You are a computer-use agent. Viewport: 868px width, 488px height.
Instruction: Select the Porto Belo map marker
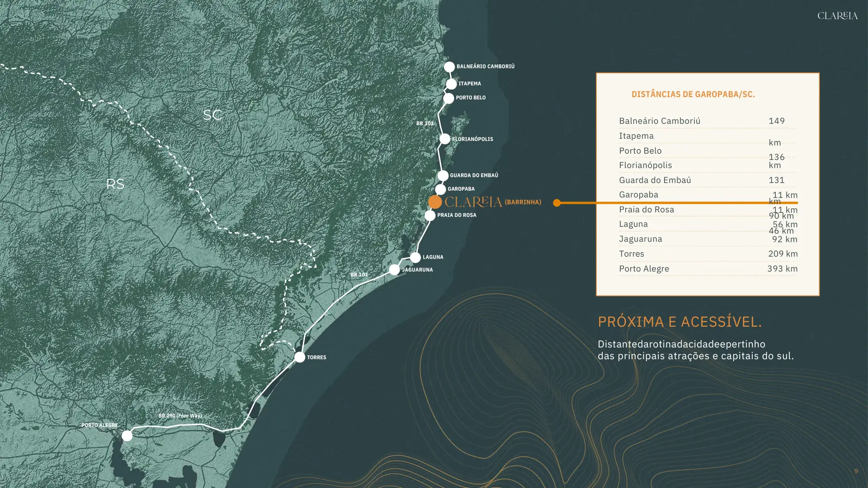point(448,98)
